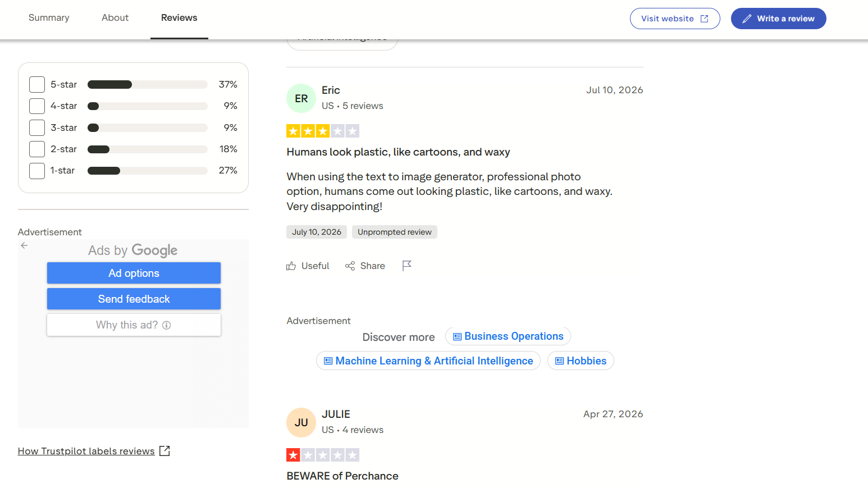Click the external link icon in Visit website
This screenshot has height=488, width=868.
pos(705,19)
